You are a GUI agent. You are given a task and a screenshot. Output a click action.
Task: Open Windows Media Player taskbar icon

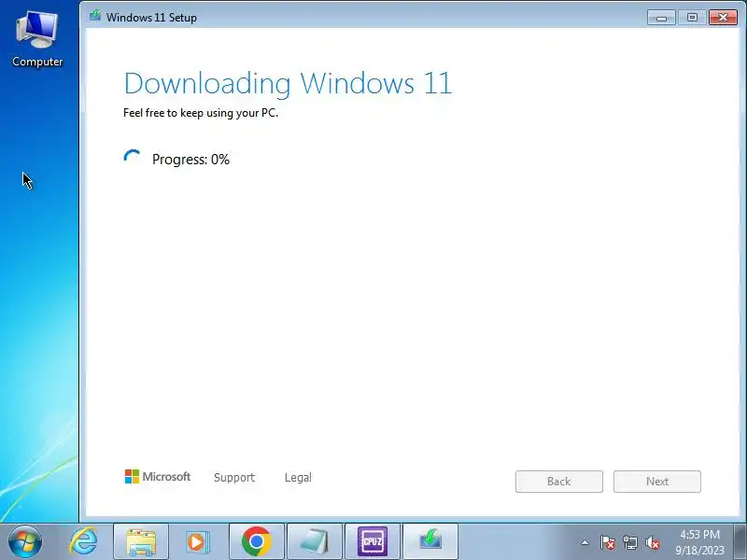(197, 541)
